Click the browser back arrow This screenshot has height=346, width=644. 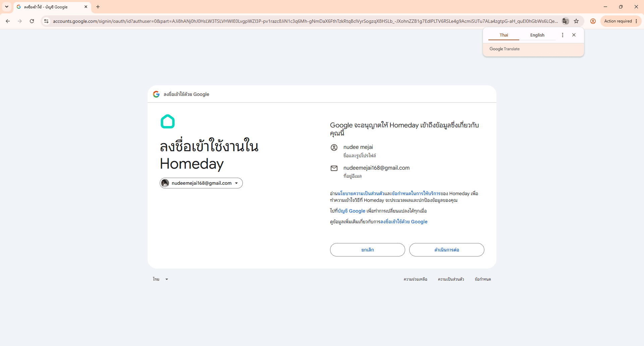tap(8, 21)
